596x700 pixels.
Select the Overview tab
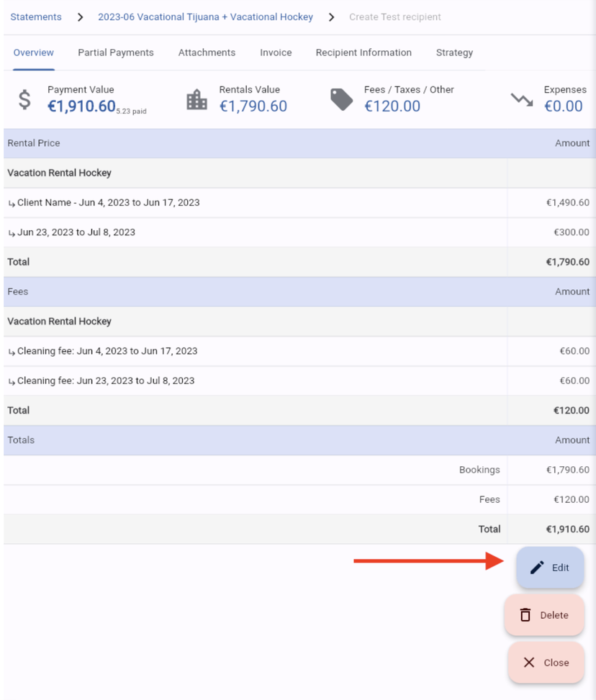click(x=34, y=53)
